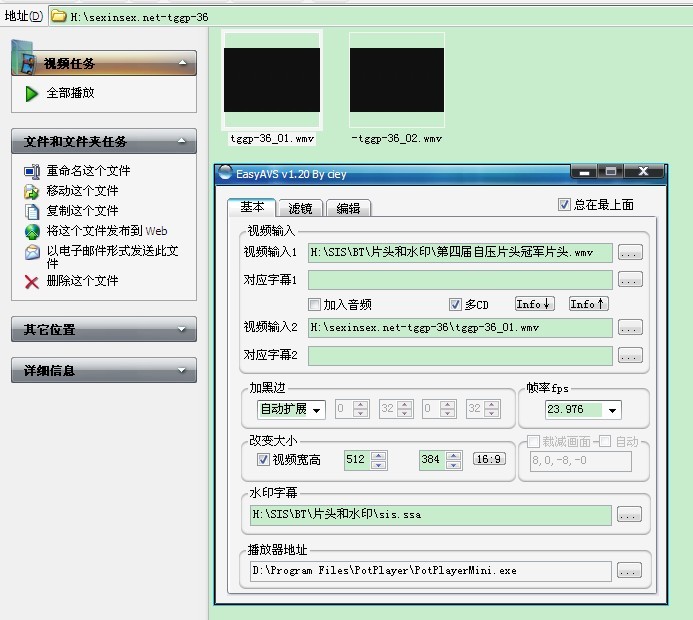Uncheck the 多CD checkbox

pyautogui.click(x=455, y=304)
